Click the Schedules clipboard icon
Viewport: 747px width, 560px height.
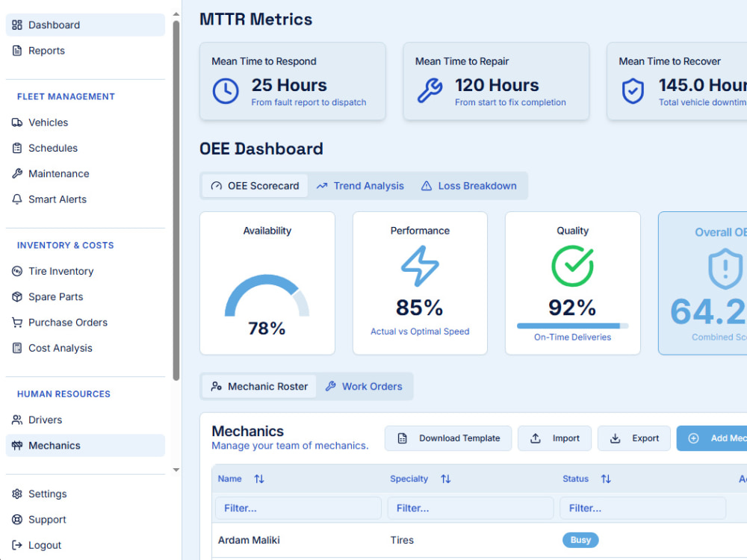(x=17, y=148)
